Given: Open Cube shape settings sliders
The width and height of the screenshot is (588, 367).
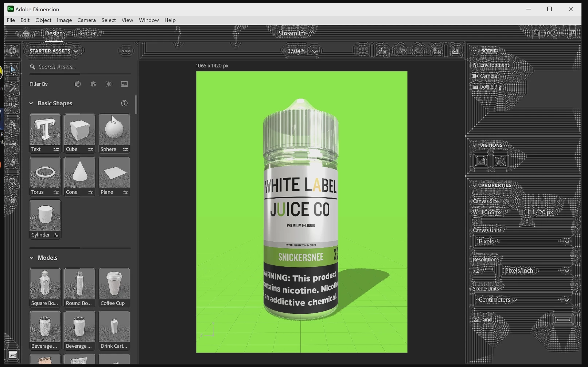Looking at the screenshot, I should pos(90,149).
